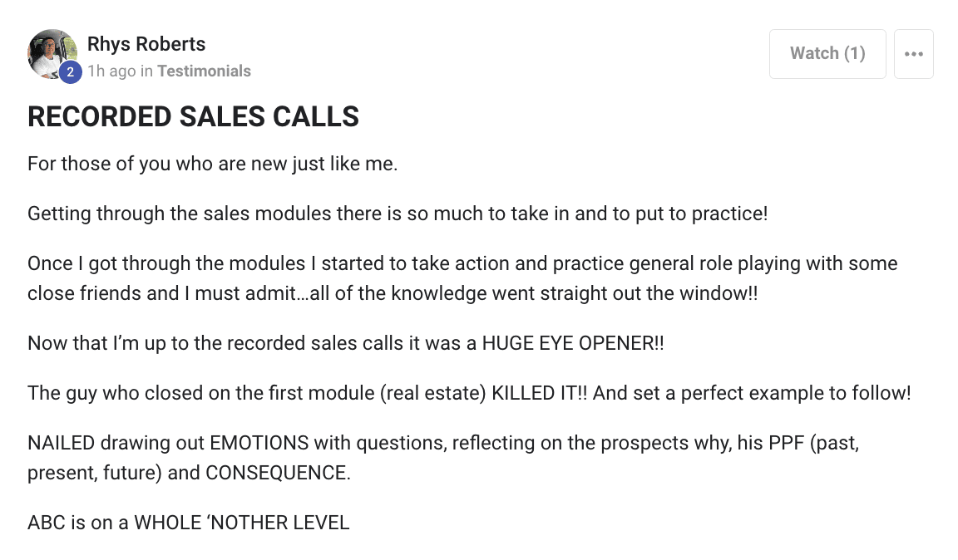Click the 'For those of you who are new' line

tap(213, 164)
